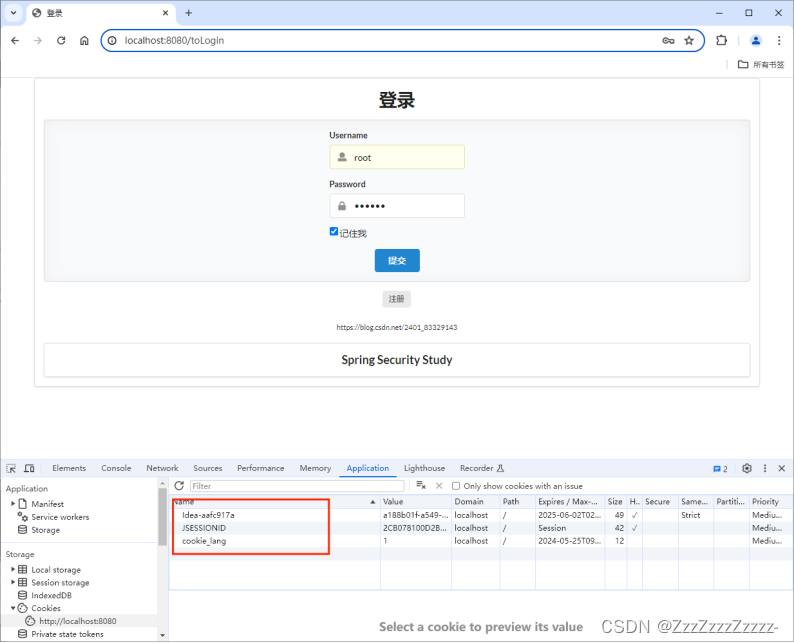The width and height of the screenshot is (794, 643).
Task: Open the DevTools issues counter showing 2
Action: tap(720, 469)
